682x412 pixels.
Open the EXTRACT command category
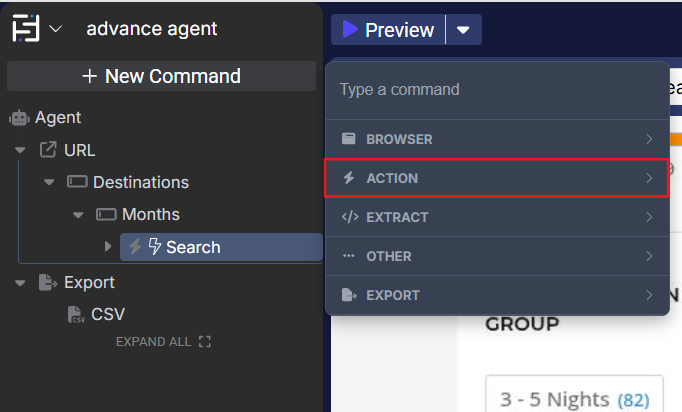coord(496,217)
